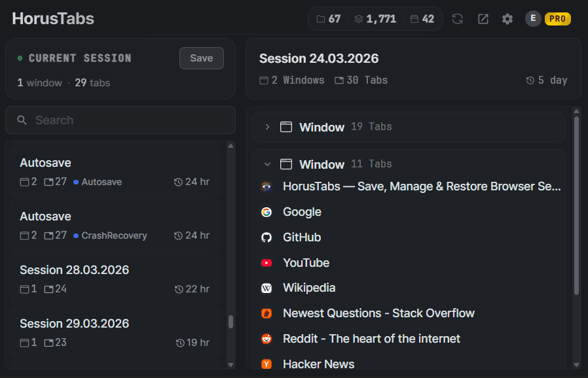Open HorusTabs in new window icon

[483, 19]
